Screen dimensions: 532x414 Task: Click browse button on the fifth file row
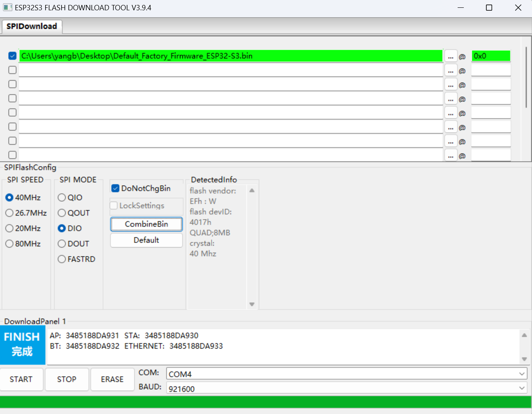click(x=451, y=113)
